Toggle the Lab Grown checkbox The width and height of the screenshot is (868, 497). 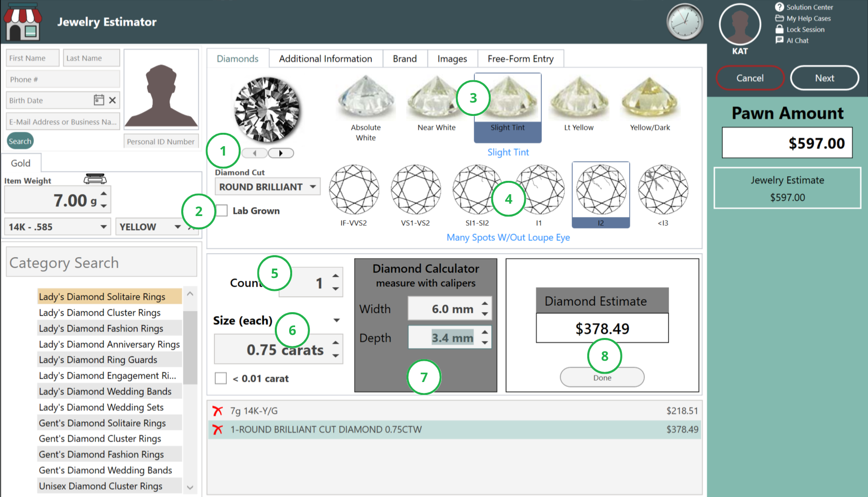(221, 211)
